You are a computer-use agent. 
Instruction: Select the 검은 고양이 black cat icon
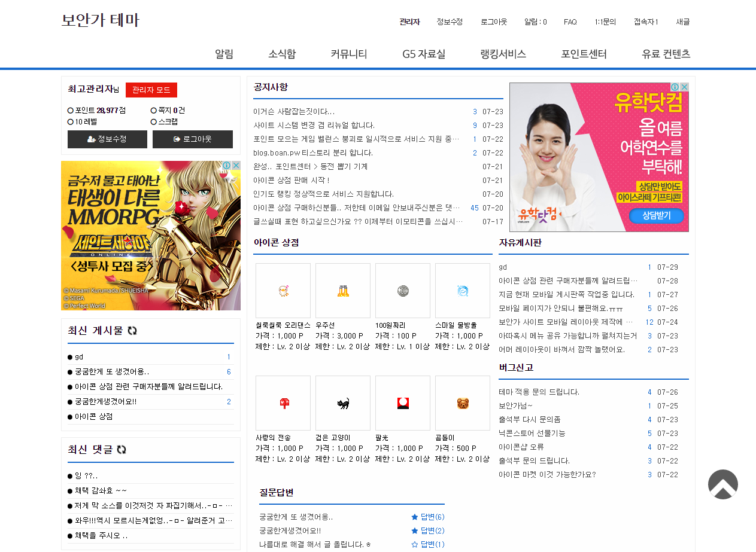click(x=342, y=402)
